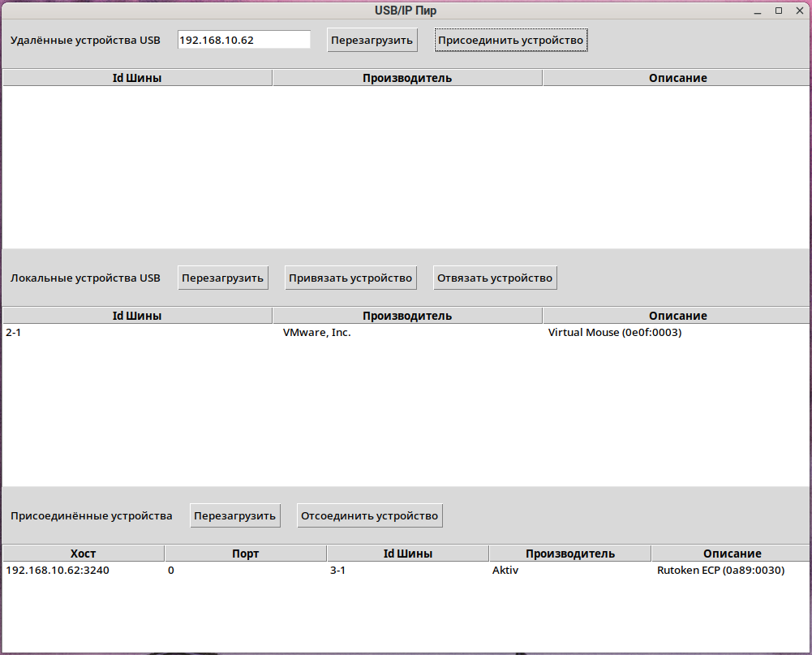Click the Порт column header

point(245,554)
